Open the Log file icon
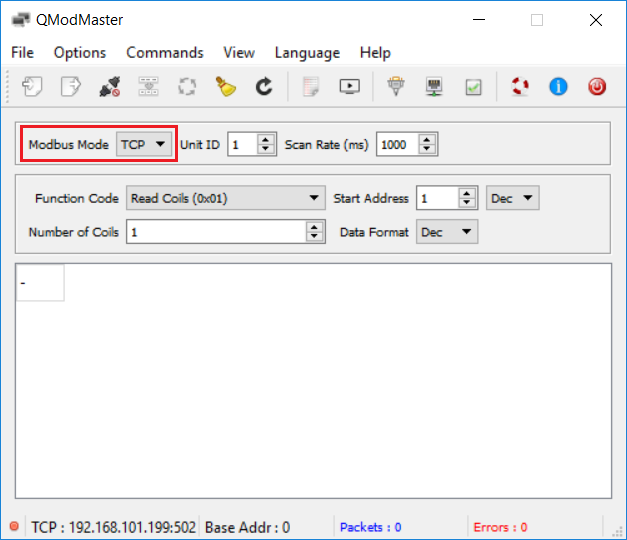The width and height of the screenshot is (627, 540). (x=311, y=86)
